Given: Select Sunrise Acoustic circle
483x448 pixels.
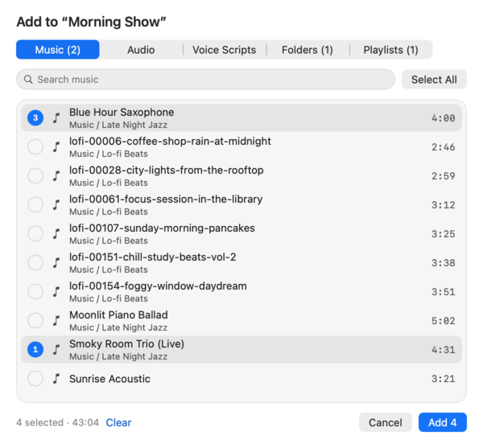Looking at the screenshot, I should [x=35, y=379].
